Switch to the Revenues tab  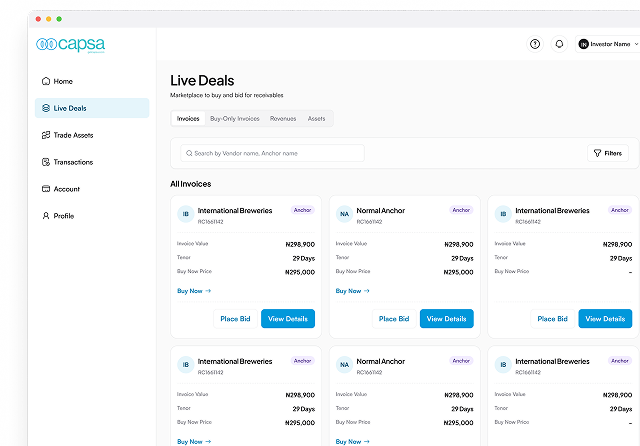pyautogui.click(x=283, y=118)
